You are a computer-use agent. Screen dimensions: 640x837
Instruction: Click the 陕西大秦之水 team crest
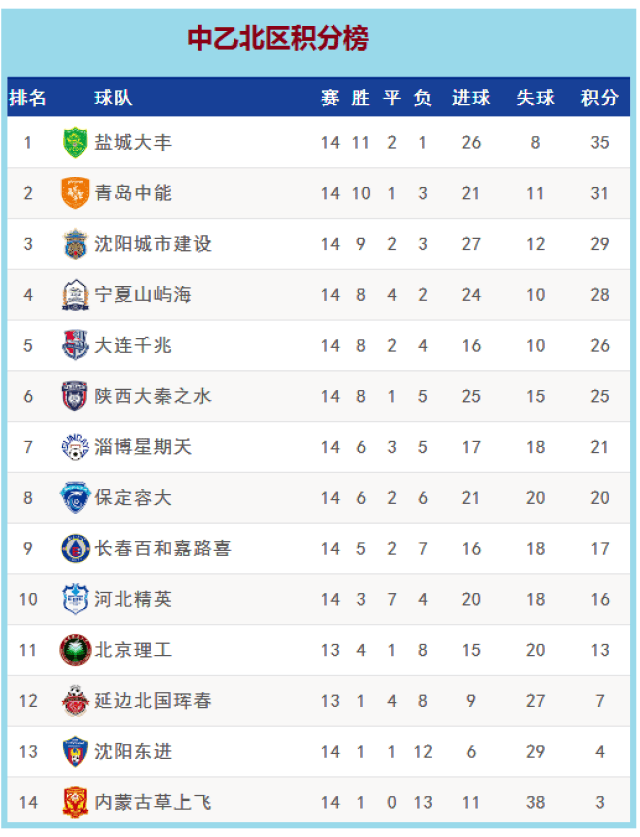[x=75, y=396]
